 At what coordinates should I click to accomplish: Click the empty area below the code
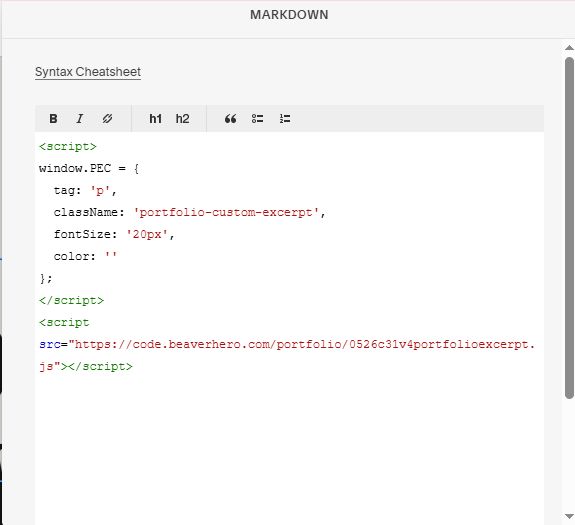point(289,447)
